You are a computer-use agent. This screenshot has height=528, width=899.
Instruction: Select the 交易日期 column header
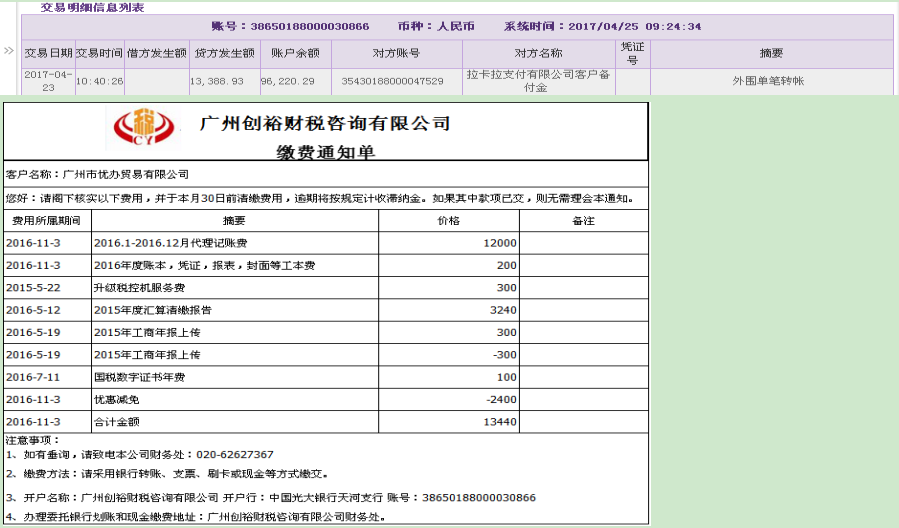pos(48,54)
